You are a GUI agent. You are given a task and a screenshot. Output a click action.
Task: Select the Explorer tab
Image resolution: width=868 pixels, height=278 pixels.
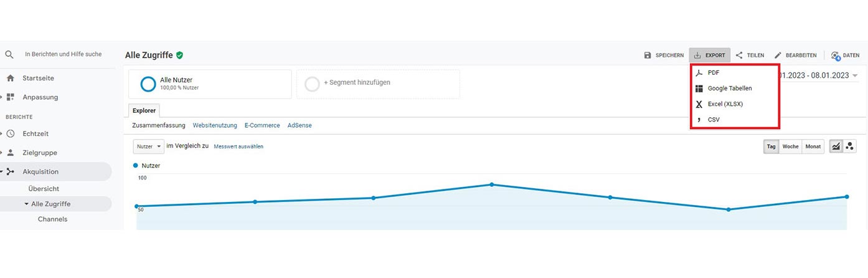tap(144, 110)
